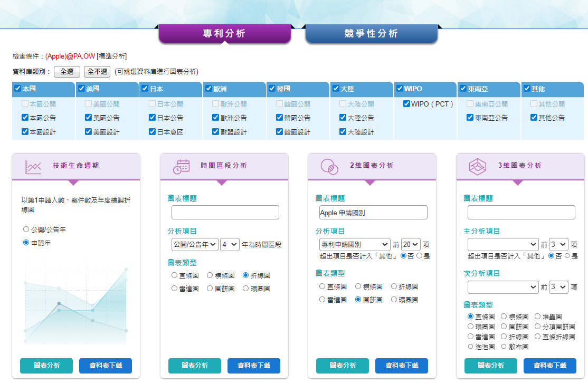Viewport: 588px width, 383px height.
Task: Open the 次分析項目 dropdown
Action: 503,287
